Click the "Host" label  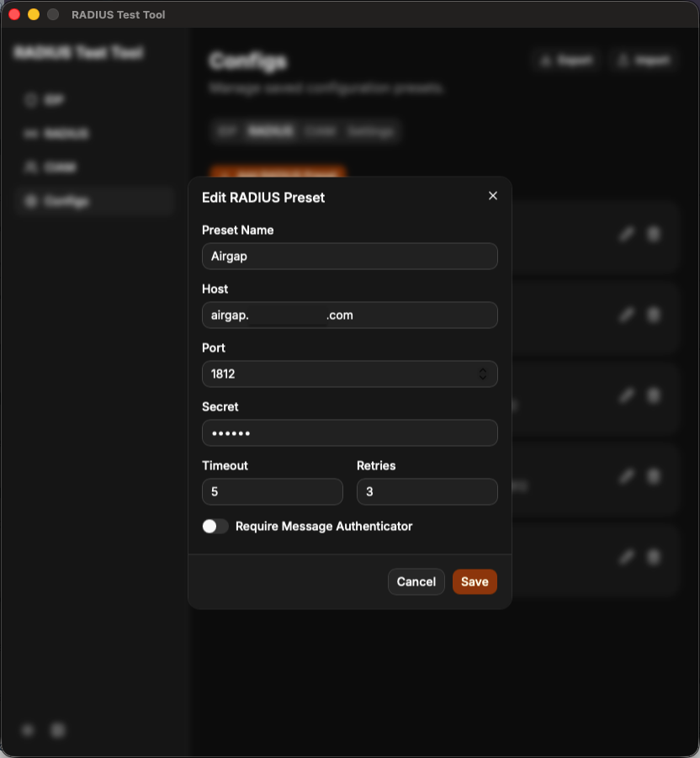(215, 289)
